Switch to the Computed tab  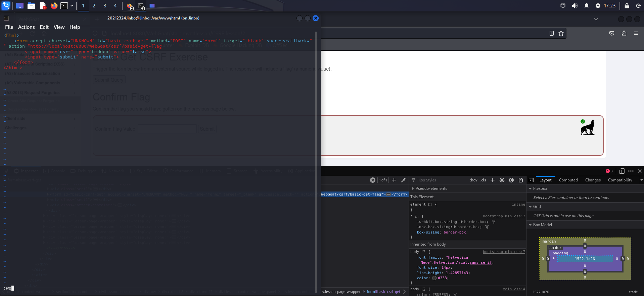point(568,180)
